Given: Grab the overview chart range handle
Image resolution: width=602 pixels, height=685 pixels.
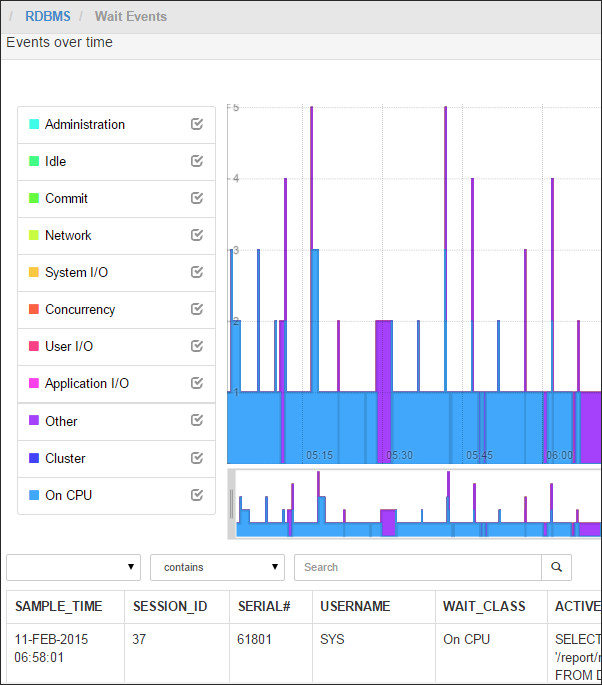Looking at the screenshot, I should coord(232,504).
